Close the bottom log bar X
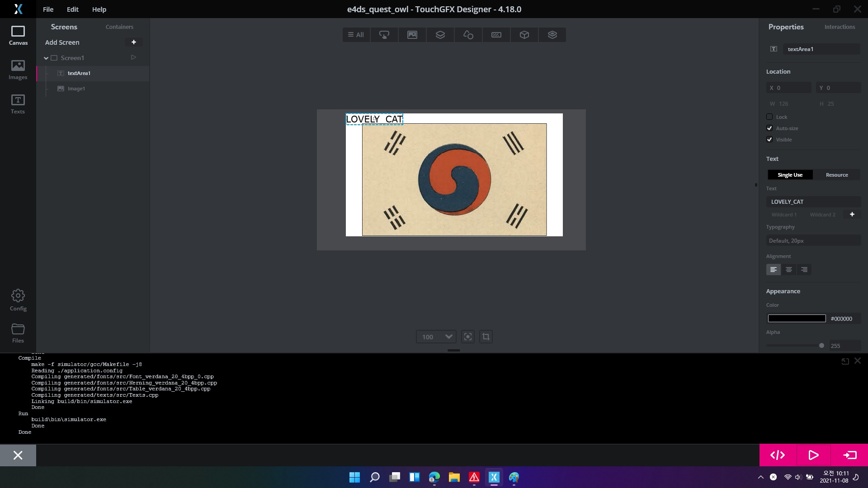868x488 pixels. coord(18,455)
